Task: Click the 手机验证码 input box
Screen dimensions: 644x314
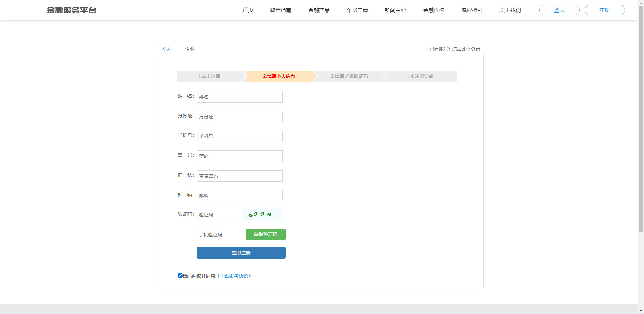Action: click(x=220, y=234)
